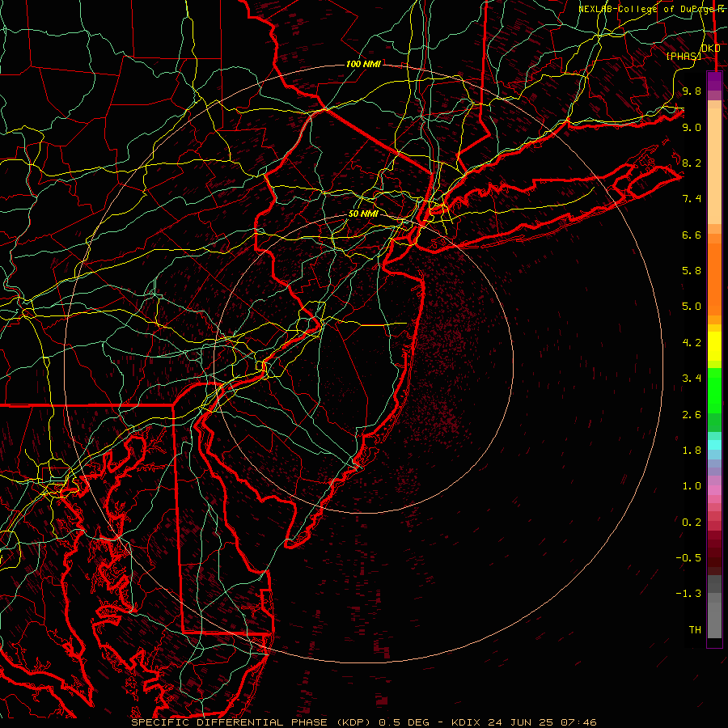
Task: Click the '100 NMI' range ring label
Action: [x=363, y=64]
